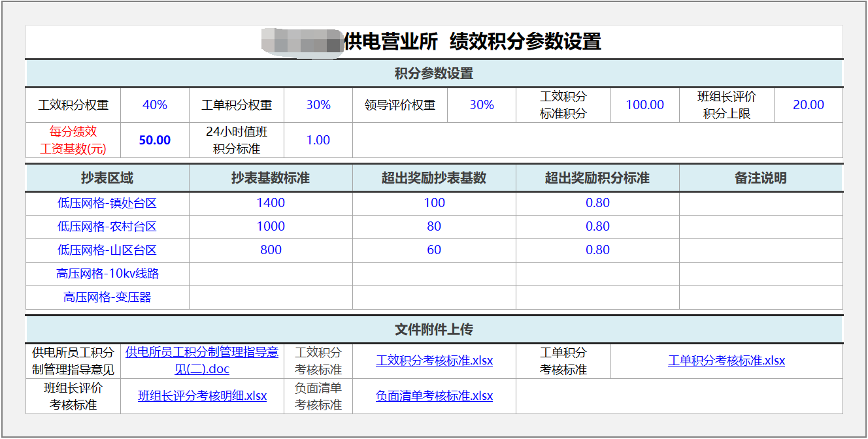Screen dimensions: 868x439
Task: Click the 文件附件上传 section header
Action: click(434, 329)
